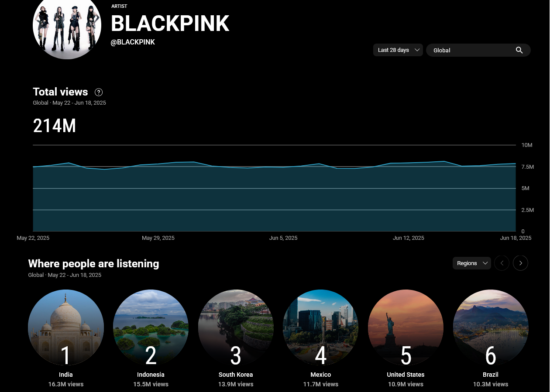Click the Jun 12, 2025 axis label
Screen dimensions: 550x392
point(409,238)
